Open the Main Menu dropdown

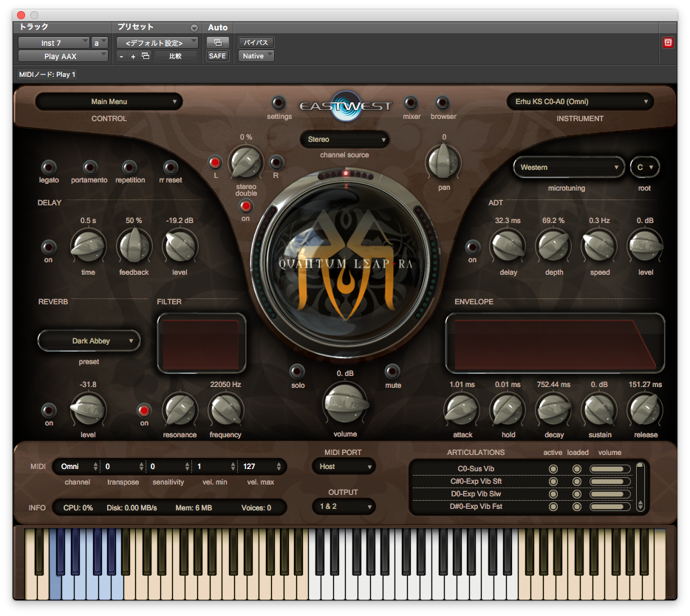pos(109,102)
